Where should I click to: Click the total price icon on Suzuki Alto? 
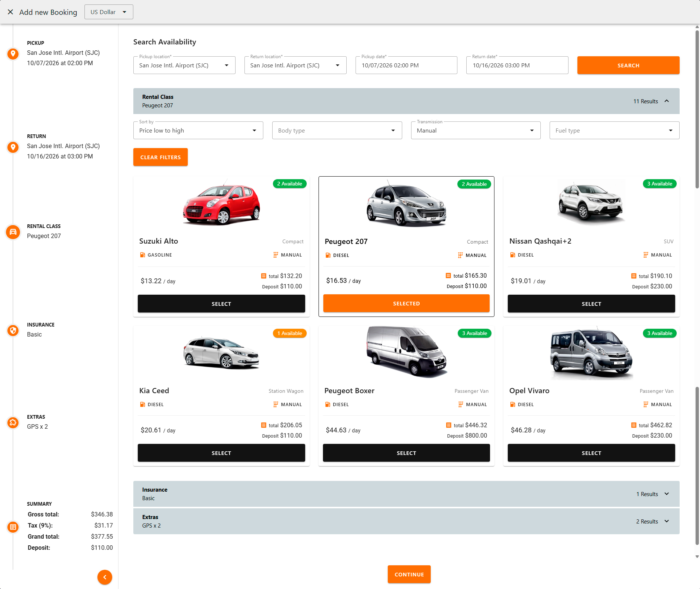click(264, 276)
